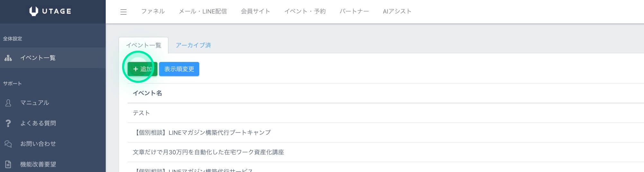Open the パートナー menu item
The height and width of the screenshot is (172, 644).
pyautogui.click(x=354, y=11)
